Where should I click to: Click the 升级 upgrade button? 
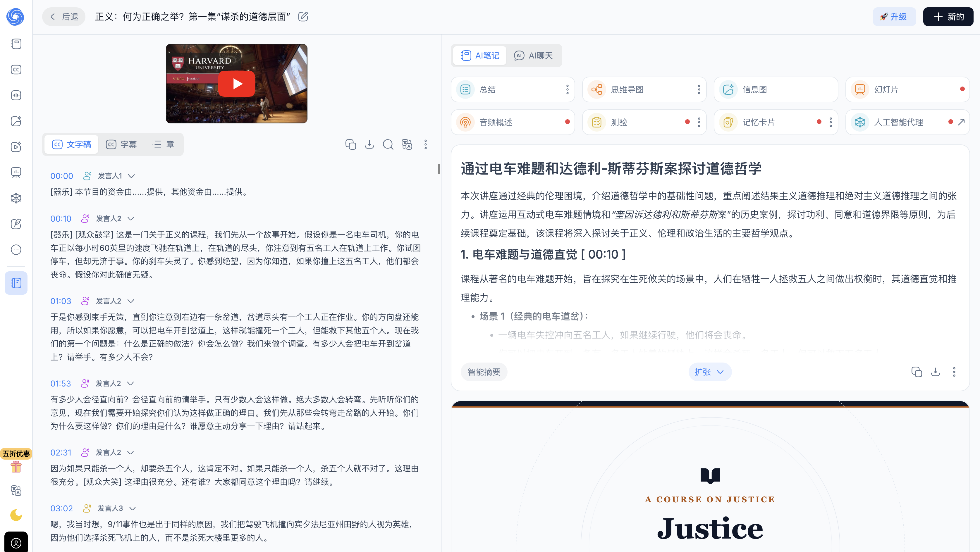[894, 17]
